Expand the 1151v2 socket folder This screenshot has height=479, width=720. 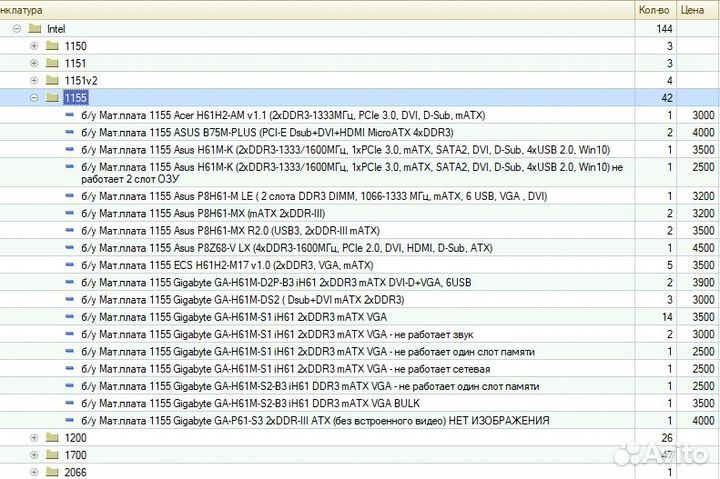coord(34,80)
